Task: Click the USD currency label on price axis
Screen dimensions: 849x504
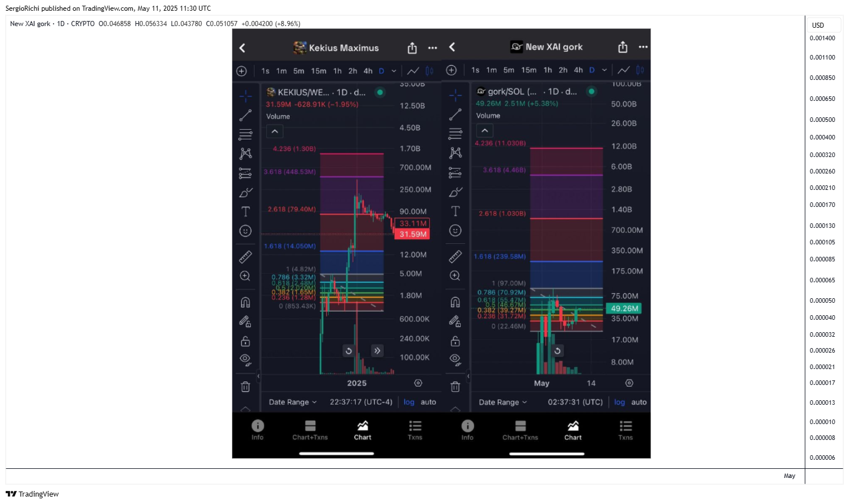Action: tap(818, 25)
